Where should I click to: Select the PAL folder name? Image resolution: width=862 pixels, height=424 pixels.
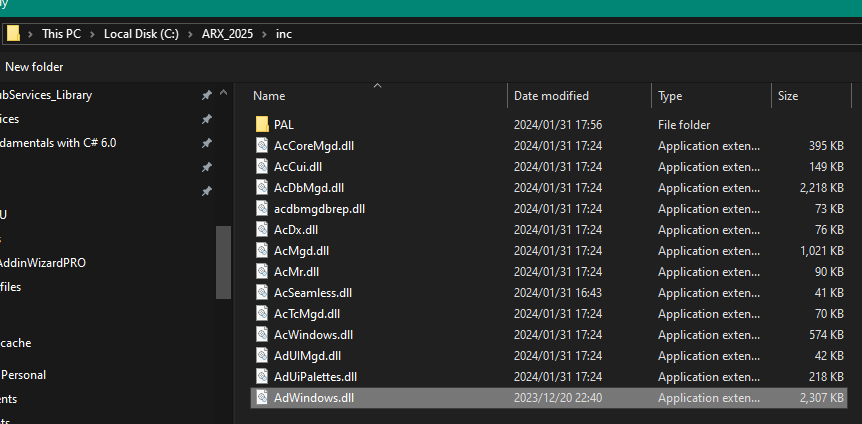point(284,125)
